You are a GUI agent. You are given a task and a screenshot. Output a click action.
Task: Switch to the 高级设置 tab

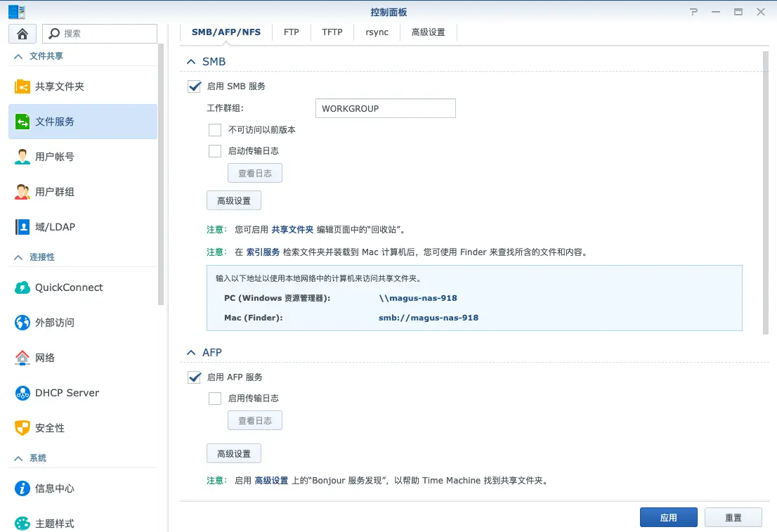coord(428,32)
